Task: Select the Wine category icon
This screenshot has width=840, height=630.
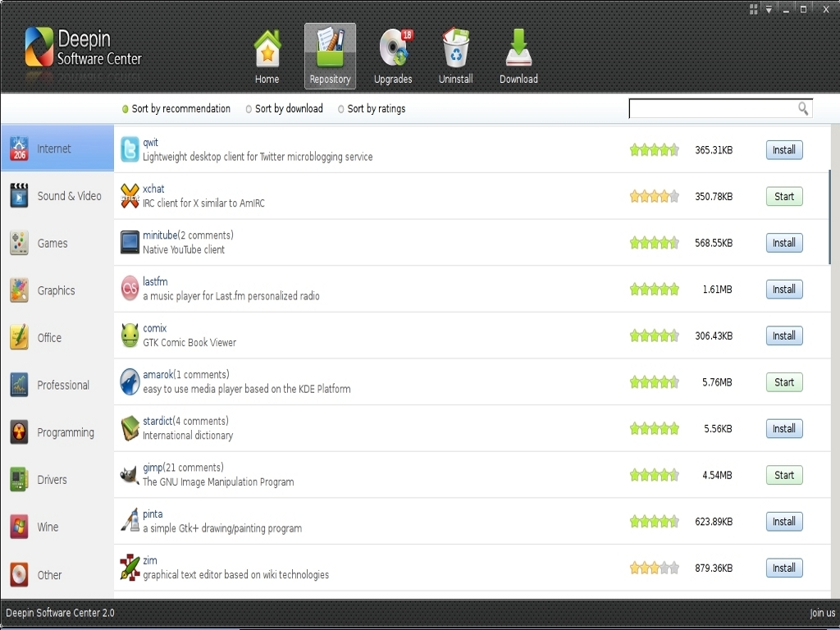Action: tap(19, 527)
